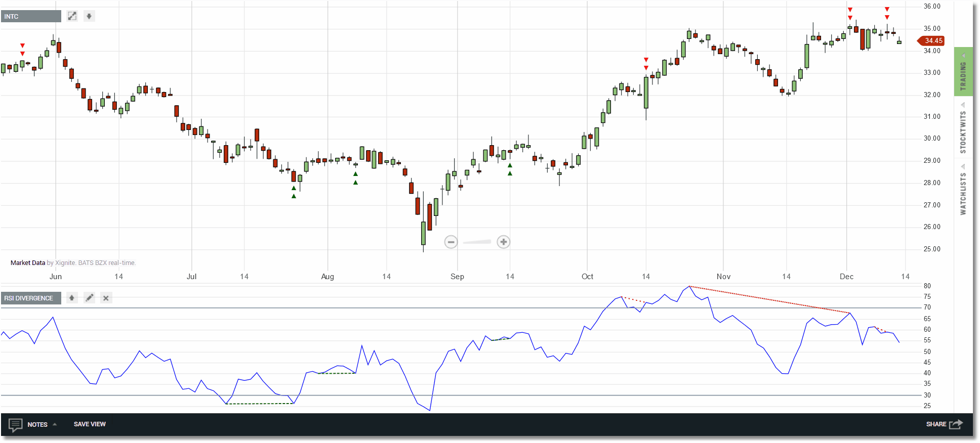The width and height of the screenshot is (980, 443).
Task: Click the 36.00 price axis label
Action: 932,7
